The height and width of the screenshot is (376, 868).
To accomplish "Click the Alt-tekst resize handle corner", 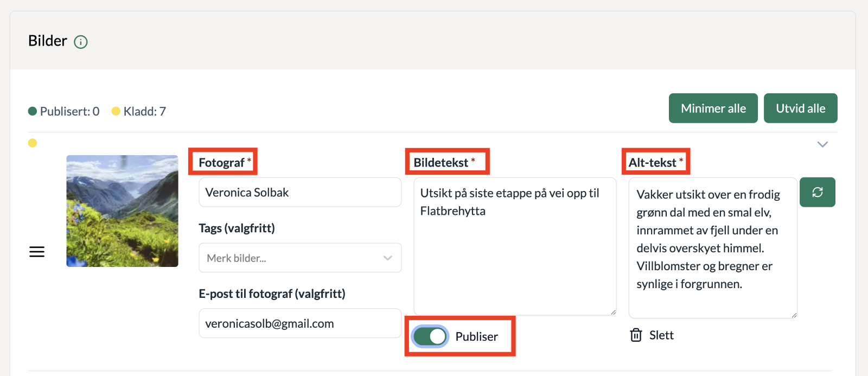I will pos(794,315).
